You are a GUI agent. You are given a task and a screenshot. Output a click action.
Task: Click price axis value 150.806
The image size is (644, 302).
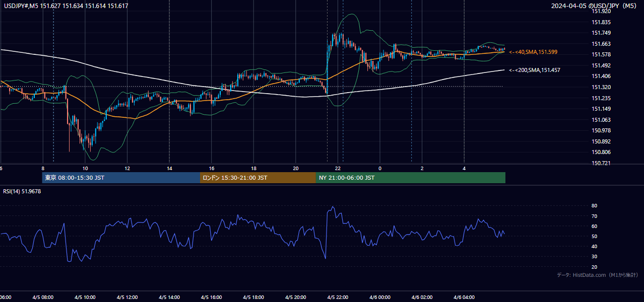click(x=601, y=152)
